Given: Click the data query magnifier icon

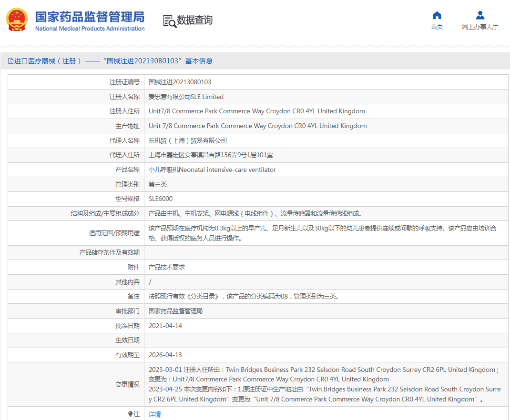Looking at the screenshot, I should (x=169, y=20).
